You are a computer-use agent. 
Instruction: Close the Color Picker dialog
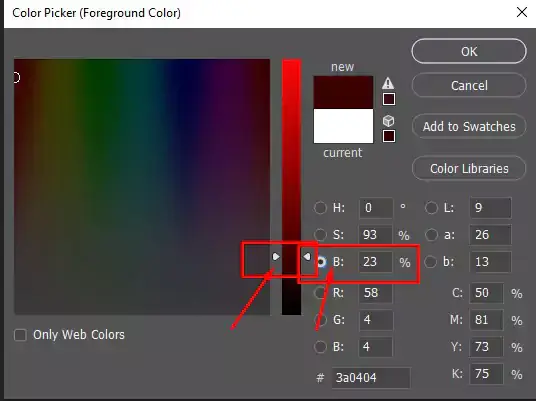[522, 13]
